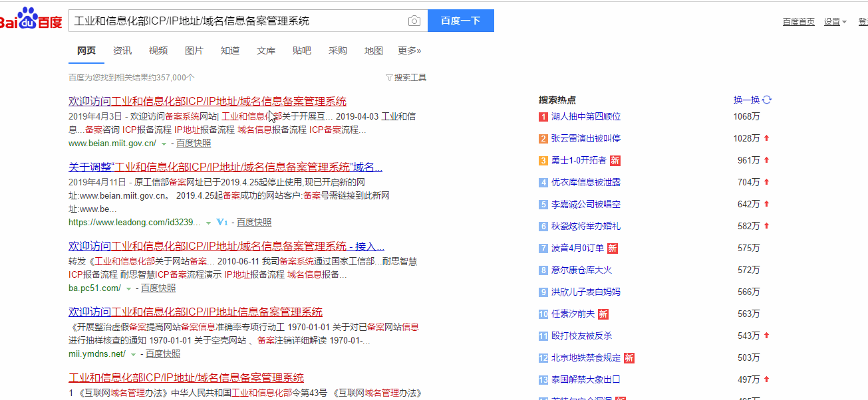Expand dropdown arrow next to ba.pc51.com
This screenshot has height=400, width=868.
(x=128, y=288)
